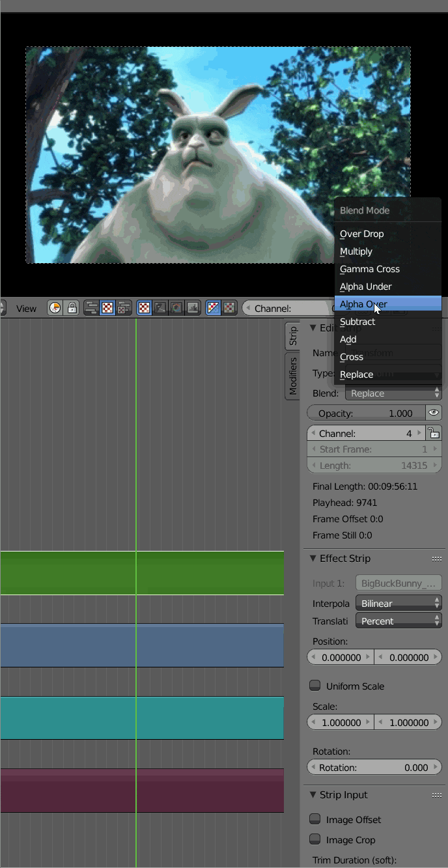The image size is (448, 868).
Task: Collapse the Effect Strip panel
Action: coord(313,559)
